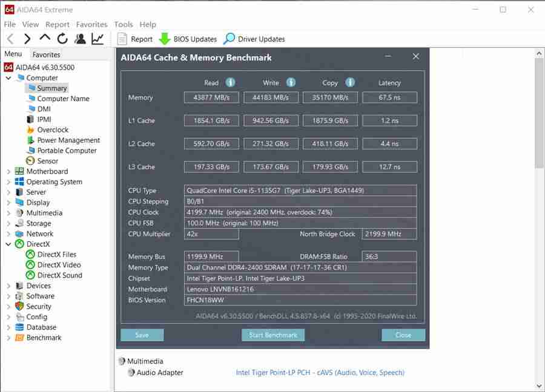Click the L1 Cache Write 942.56 GB/s value
This screenshot has width=545, height=392.
tap(271, 120)
